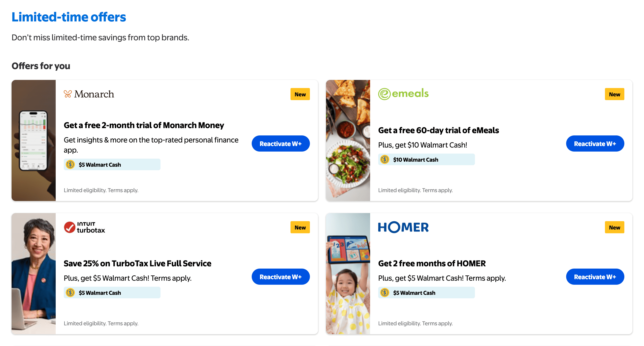This screenshot has height=346, width=644.
Task: Click the coin icon beside Monarch's $5 Walmart Cash
Action: (x=70, y=165)
